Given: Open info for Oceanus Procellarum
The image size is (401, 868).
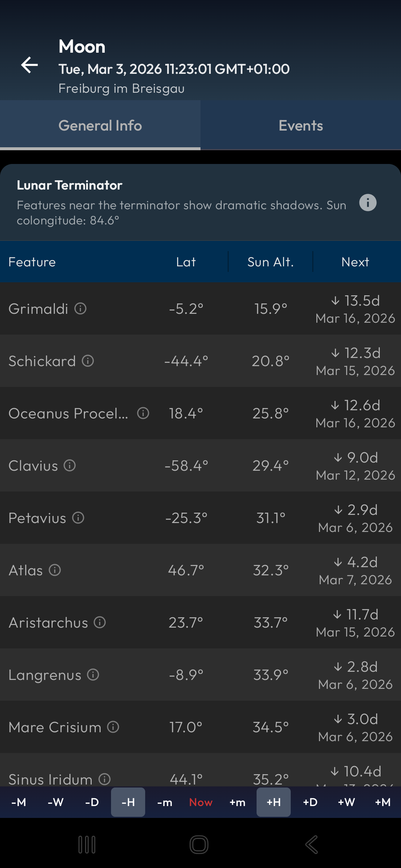Looking at the screenshot, I should (143, 413).
